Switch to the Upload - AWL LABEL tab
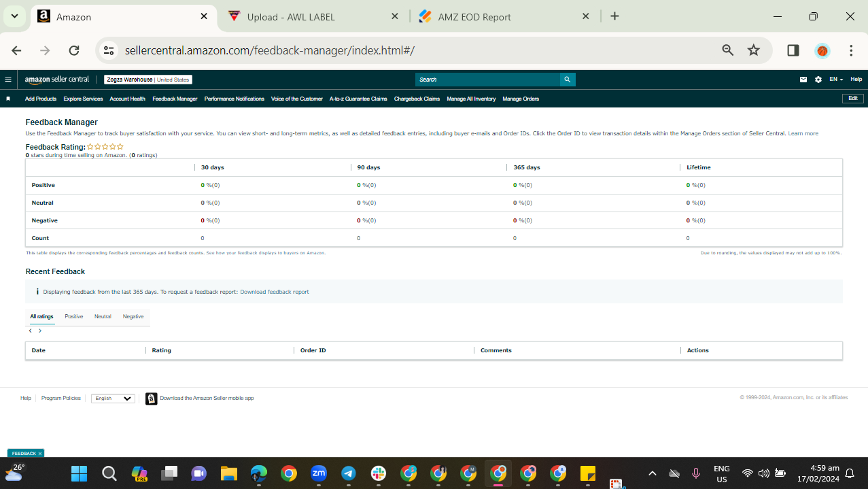The image size is (868, 489). click(314, 16)
